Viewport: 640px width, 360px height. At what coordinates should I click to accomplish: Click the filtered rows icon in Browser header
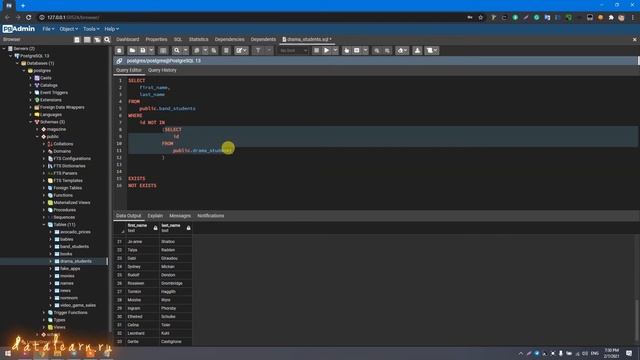(97, 40)
